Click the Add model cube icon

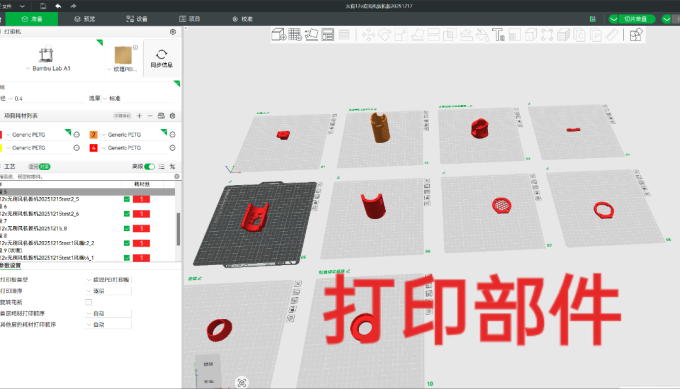(x=278, y=34)
